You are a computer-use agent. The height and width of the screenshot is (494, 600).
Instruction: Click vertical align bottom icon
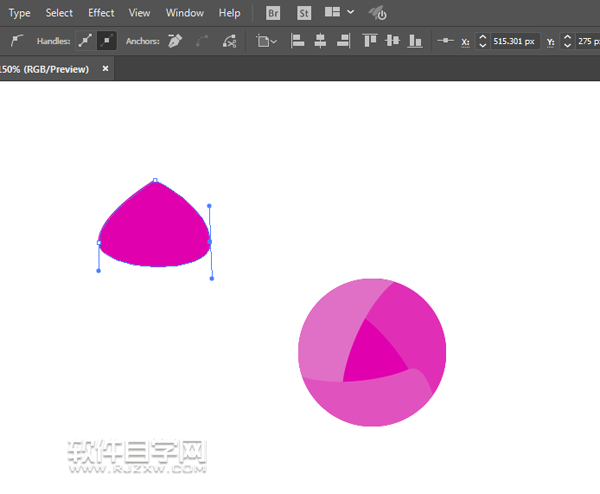(414, 41)
